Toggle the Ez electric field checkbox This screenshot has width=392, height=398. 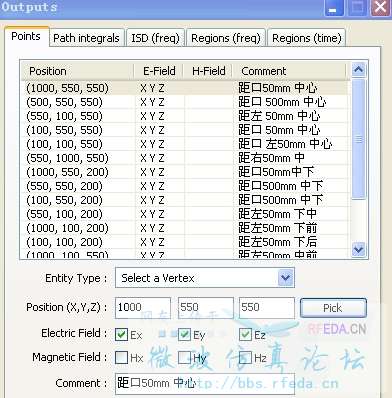click(x=246, y=334)
